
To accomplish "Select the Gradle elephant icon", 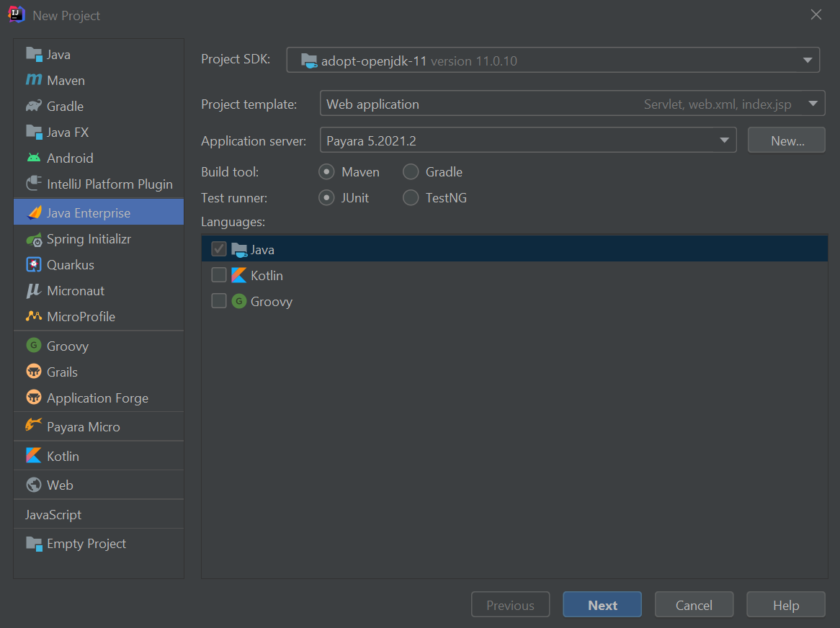I will click(34, 107).
